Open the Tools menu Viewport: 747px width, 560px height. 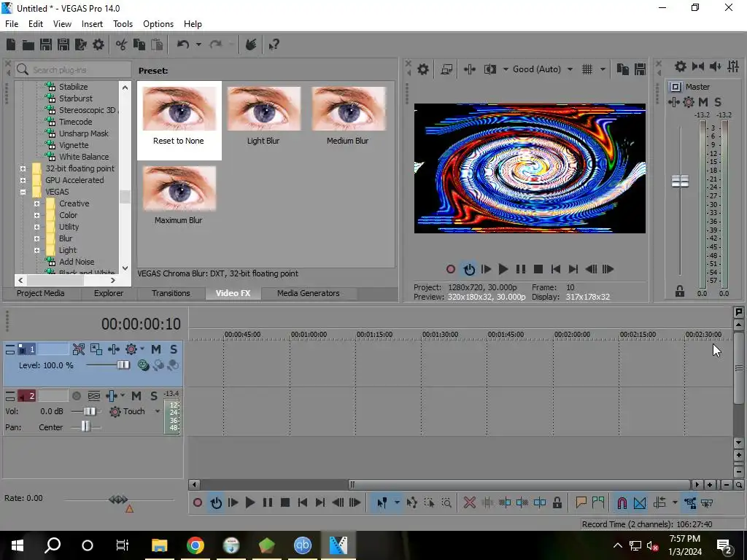point(123,24)
